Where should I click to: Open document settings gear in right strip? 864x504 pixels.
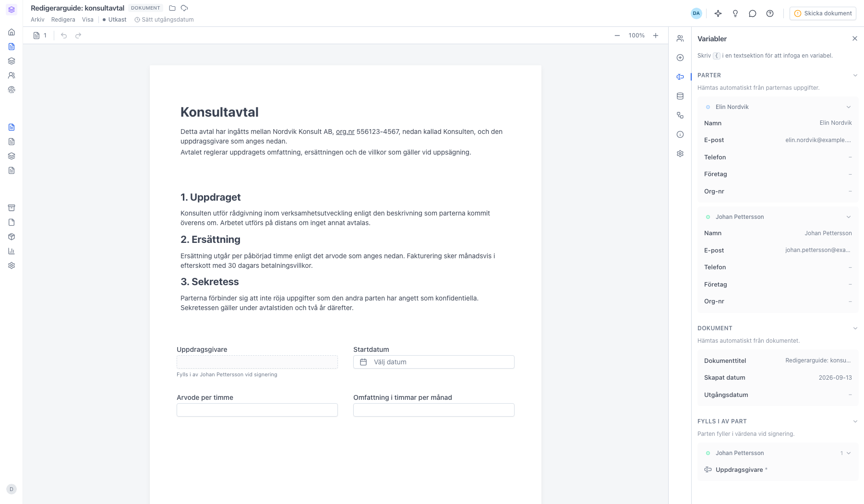680,154
